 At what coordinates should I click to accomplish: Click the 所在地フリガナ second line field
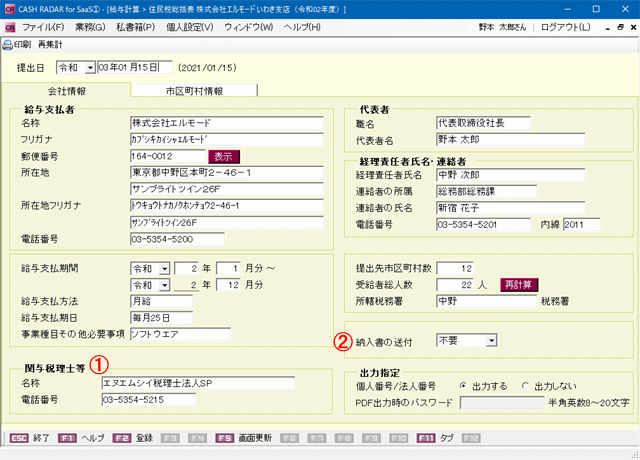pyautogui.click(x=227, y=222)
